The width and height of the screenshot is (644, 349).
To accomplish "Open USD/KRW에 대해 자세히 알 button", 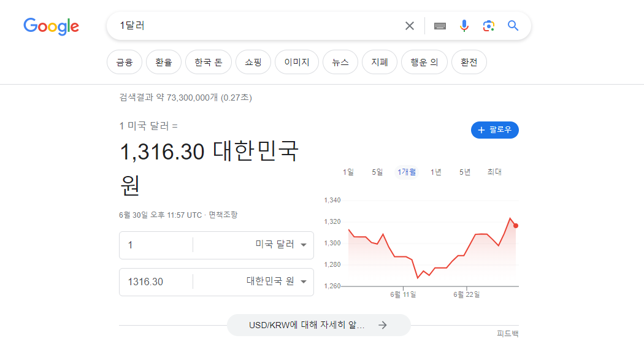I will [319, 325].
